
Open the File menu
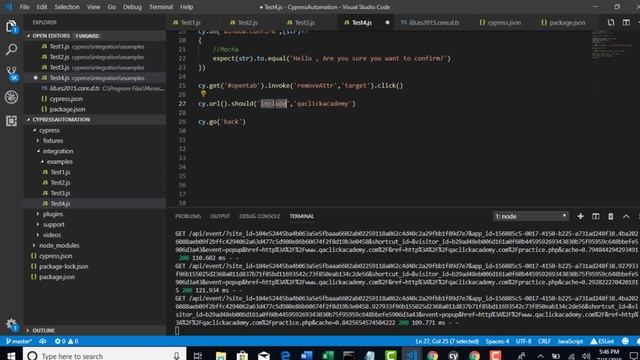point(24,7)
